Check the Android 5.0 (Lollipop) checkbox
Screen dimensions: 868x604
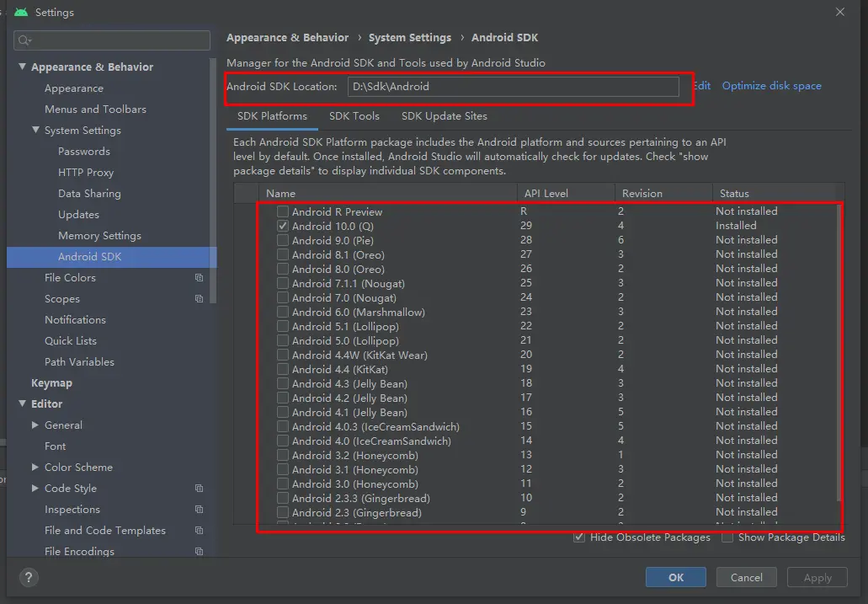[283, 341]
